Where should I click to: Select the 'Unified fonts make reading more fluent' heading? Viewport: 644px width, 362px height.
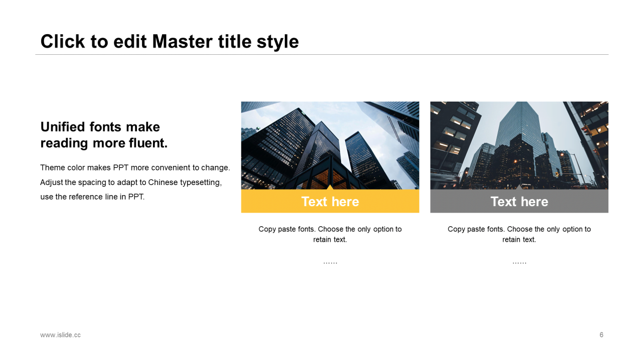point(104,135)
